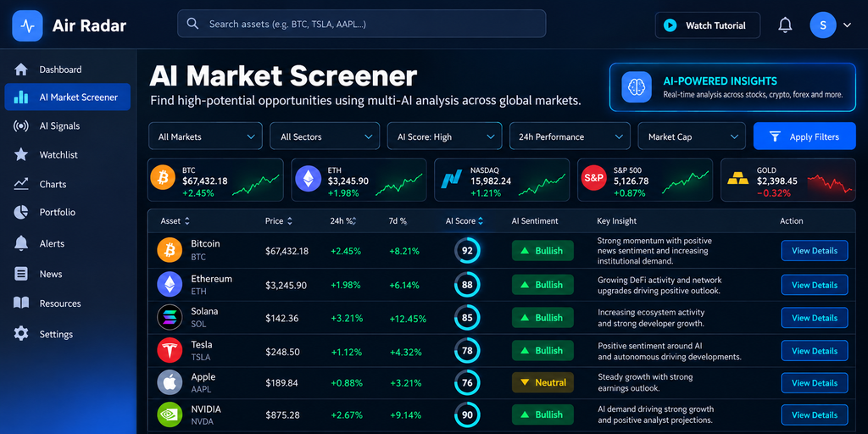Viewport: 868px width, 434px height.
Task: Click the Neutral sentiment badge for Apple
Action: (x=542, y=382)
